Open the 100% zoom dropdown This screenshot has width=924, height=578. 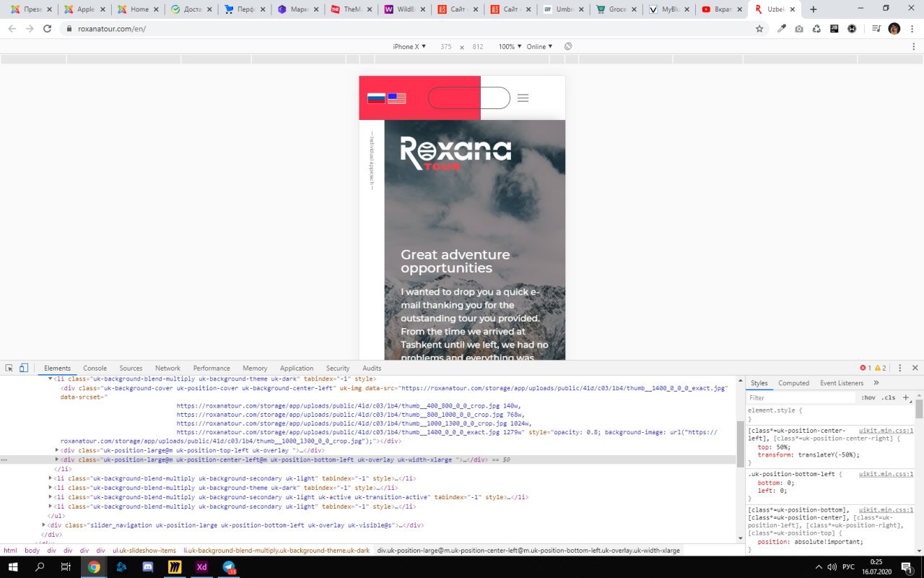(509, 46)
